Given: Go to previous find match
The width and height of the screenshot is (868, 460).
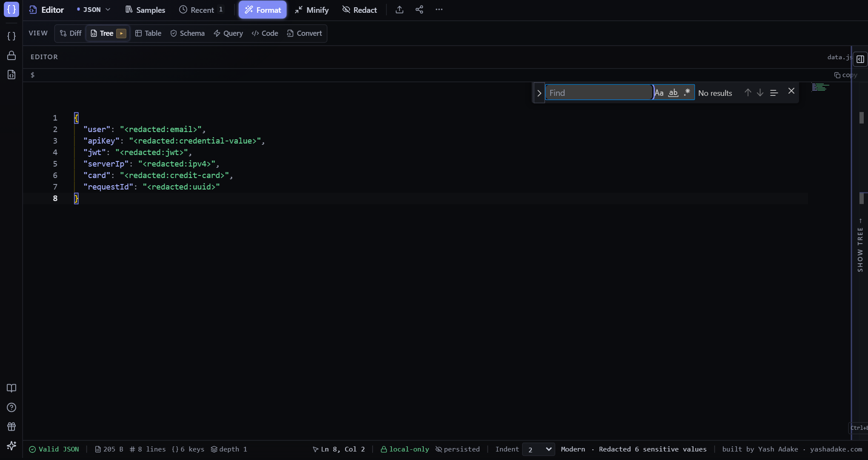Looking at the screenshot, I should pyautogui.click(x=748, y=92).
